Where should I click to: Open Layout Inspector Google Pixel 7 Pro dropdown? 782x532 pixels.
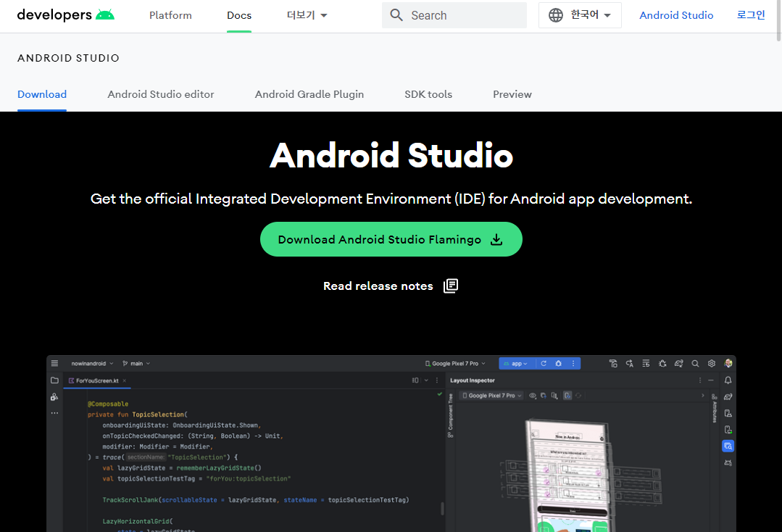(x=492, y=396)
